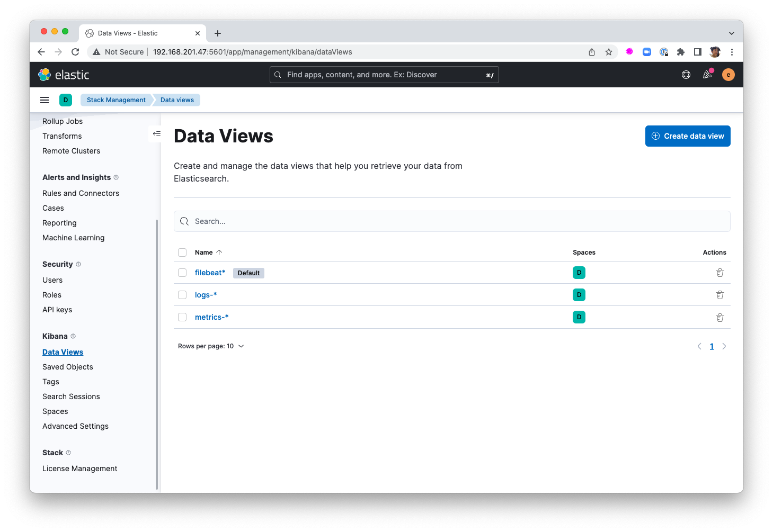Click the Create data view button
The height and width of the screenshot is (532, 773).
click(688, 136)
